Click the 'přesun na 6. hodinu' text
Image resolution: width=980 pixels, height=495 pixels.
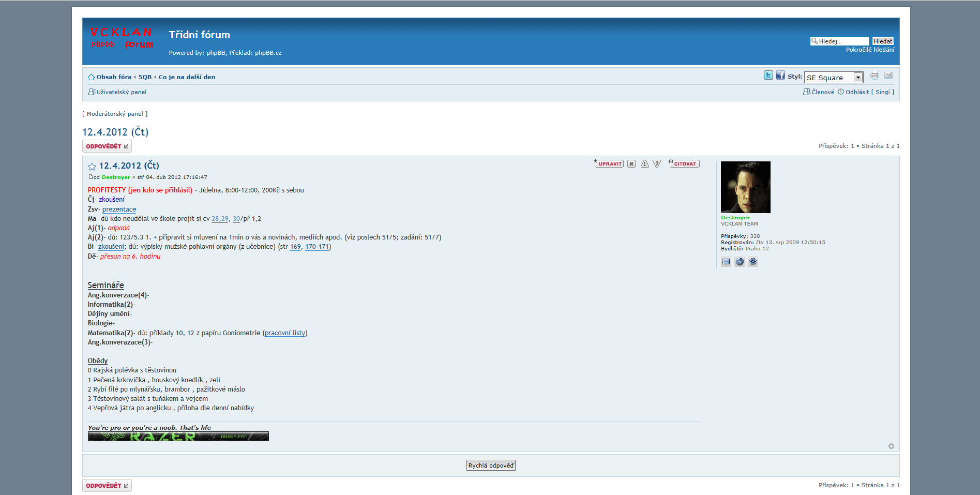tap(130, 257)
